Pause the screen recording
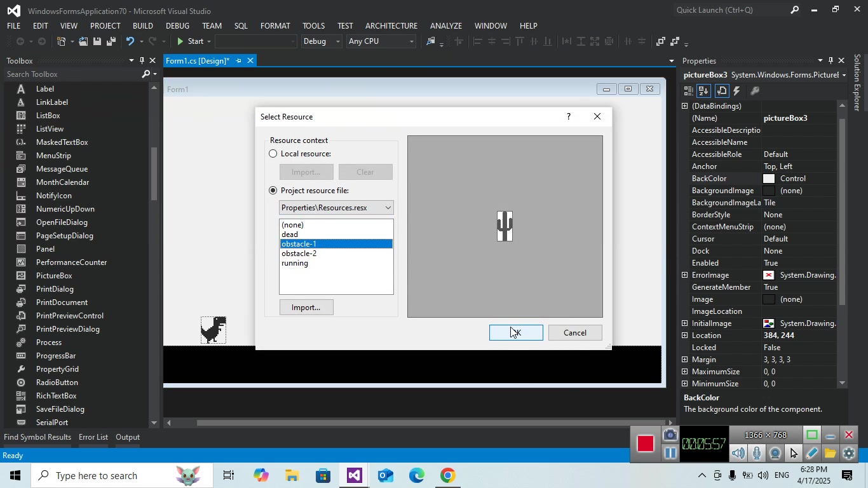The height and width of the screenshot is (488, 868). tap(669, 453)
